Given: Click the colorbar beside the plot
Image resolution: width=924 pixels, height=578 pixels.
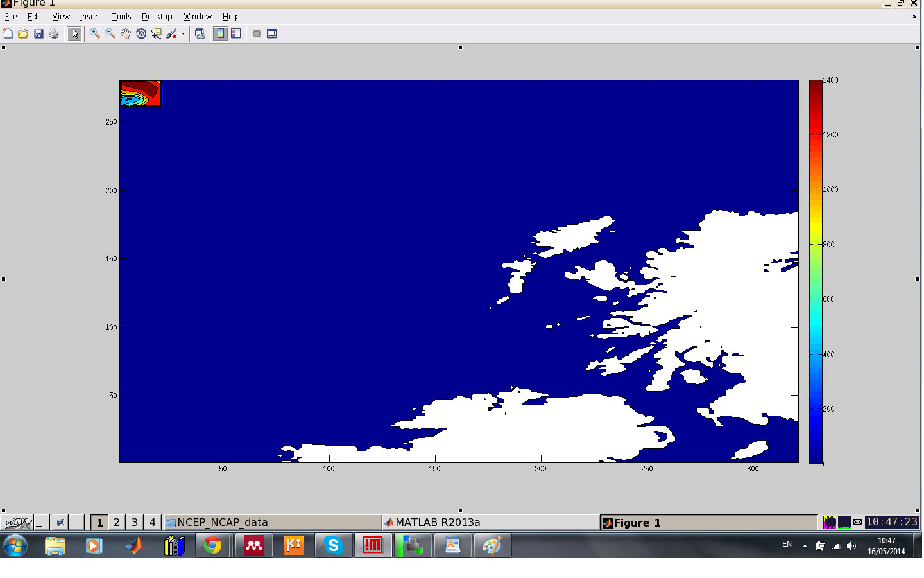Looking at the screenshot, I should 816,271.
